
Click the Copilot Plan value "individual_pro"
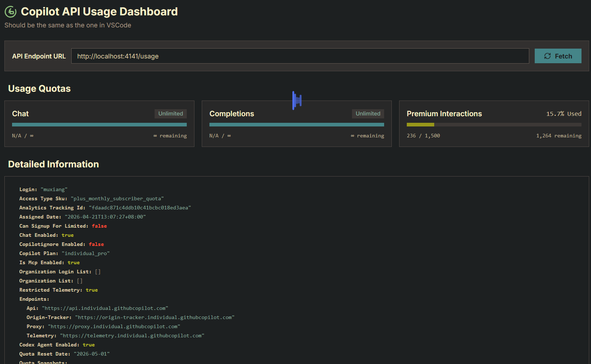point(86,253)
